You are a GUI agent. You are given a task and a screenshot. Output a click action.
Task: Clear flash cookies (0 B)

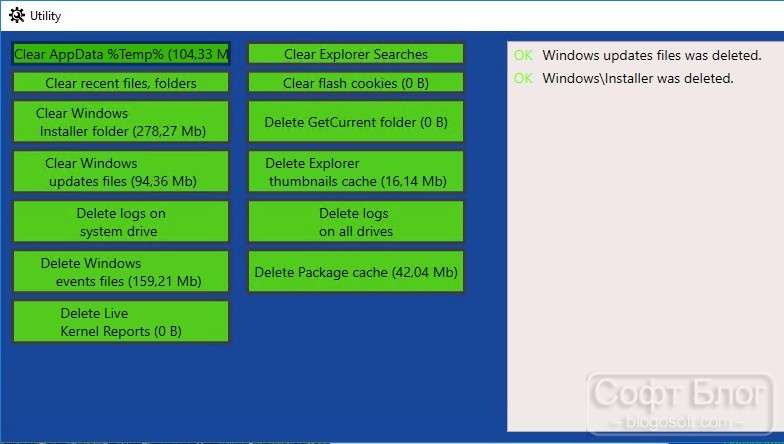[356, 82]
